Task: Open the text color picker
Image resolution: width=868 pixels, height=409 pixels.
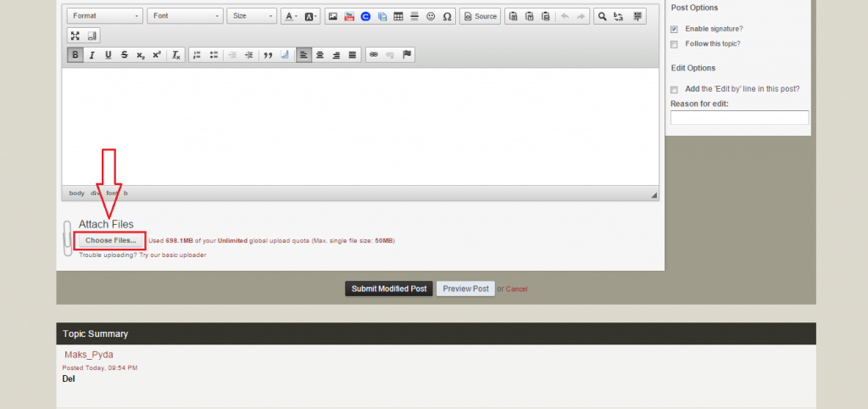Action: [x=292, y=16]
